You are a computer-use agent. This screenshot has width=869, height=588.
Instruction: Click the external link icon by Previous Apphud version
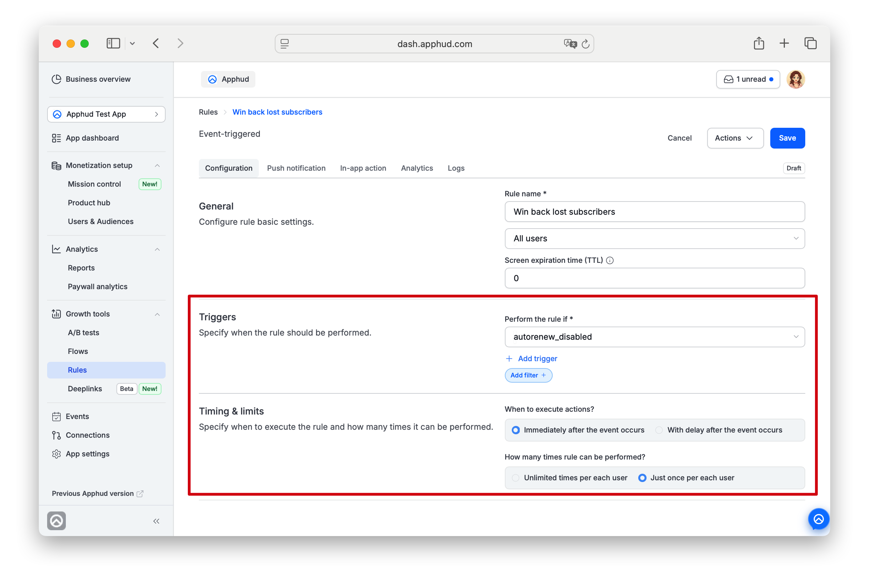[x=140, y=494]
